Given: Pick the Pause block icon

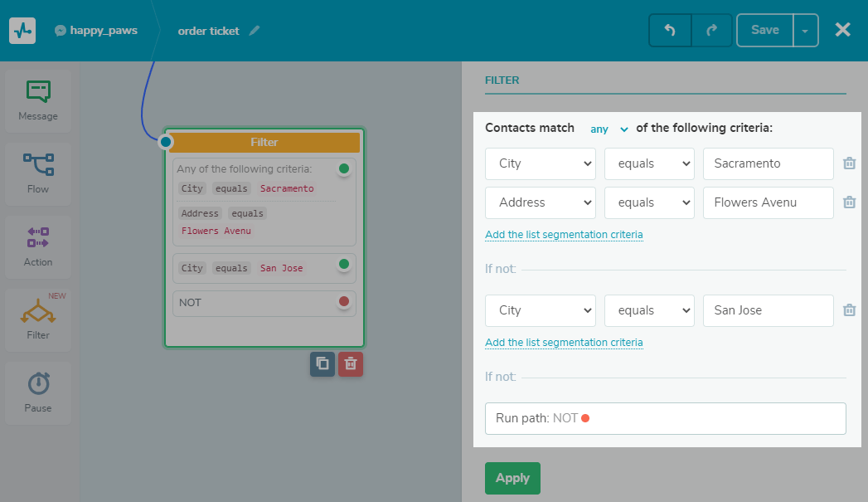Looking at the screenshot, I should [x=38, y=383].
